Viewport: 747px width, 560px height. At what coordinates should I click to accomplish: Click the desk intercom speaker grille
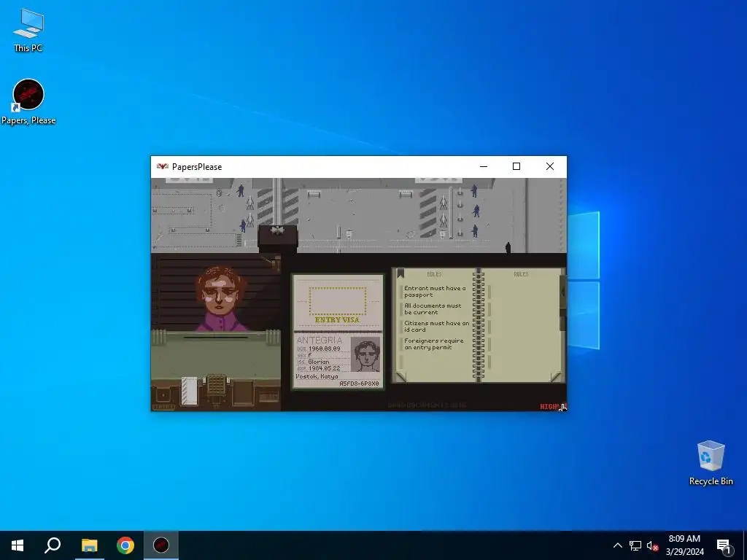tap(216, 384)
